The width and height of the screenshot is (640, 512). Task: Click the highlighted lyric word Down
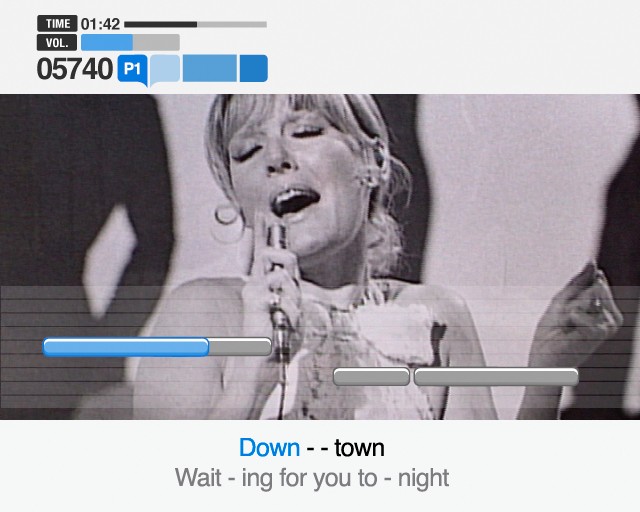tap(269, 447)
